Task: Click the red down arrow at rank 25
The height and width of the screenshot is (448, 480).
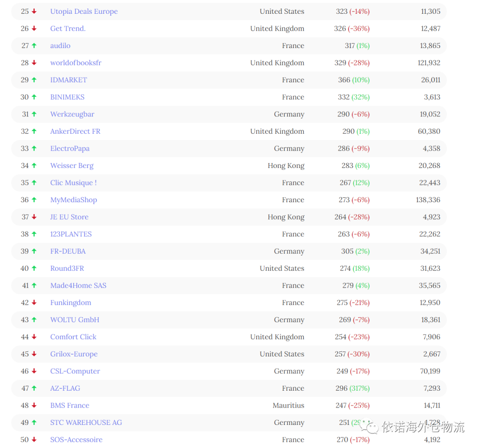Action: 34,11
